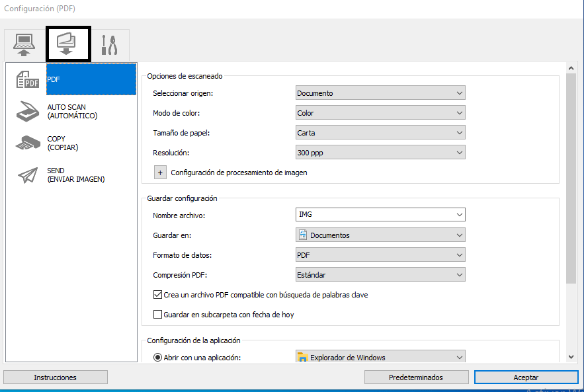Open the Modo de color dropdown
The image size is (584, 392).
coord(380,113)
